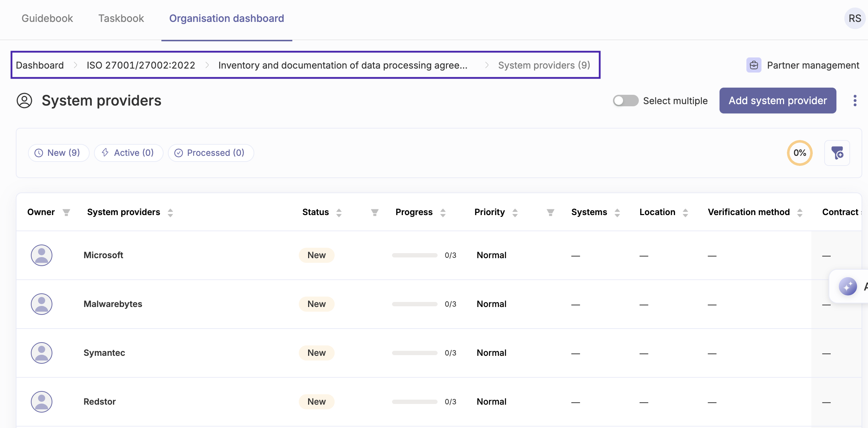Click the 0% progress circle indicator
The height and width of the screenshot is (428, 868).
point(799,153)
